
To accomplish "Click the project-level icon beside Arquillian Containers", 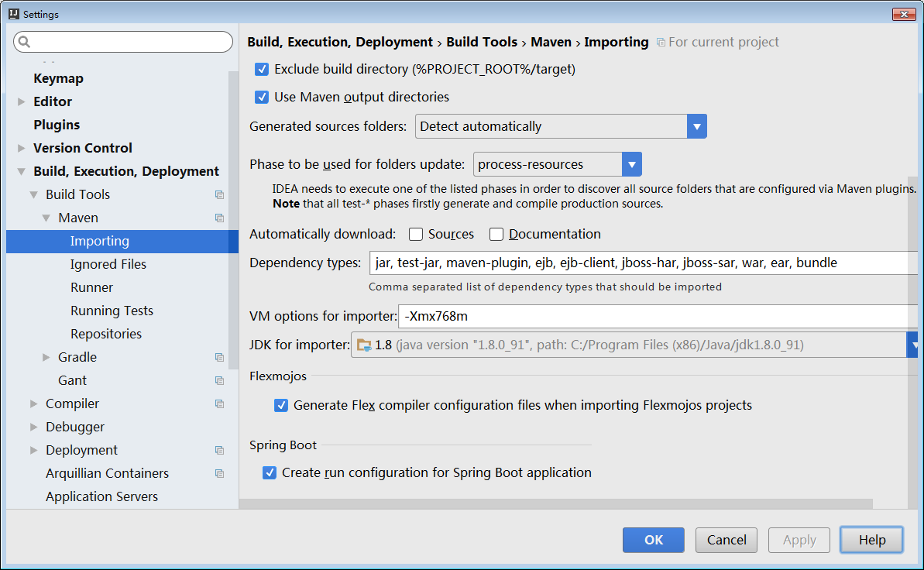I will pos(219,473).
